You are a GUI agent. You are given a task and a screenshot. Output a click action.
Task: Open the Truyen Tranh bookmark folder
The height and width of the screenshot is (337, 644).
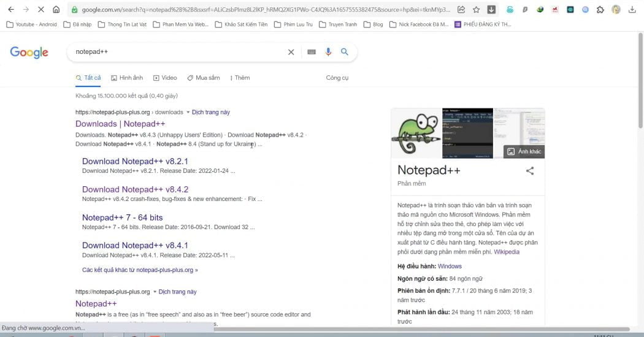[x=338, y=25]
